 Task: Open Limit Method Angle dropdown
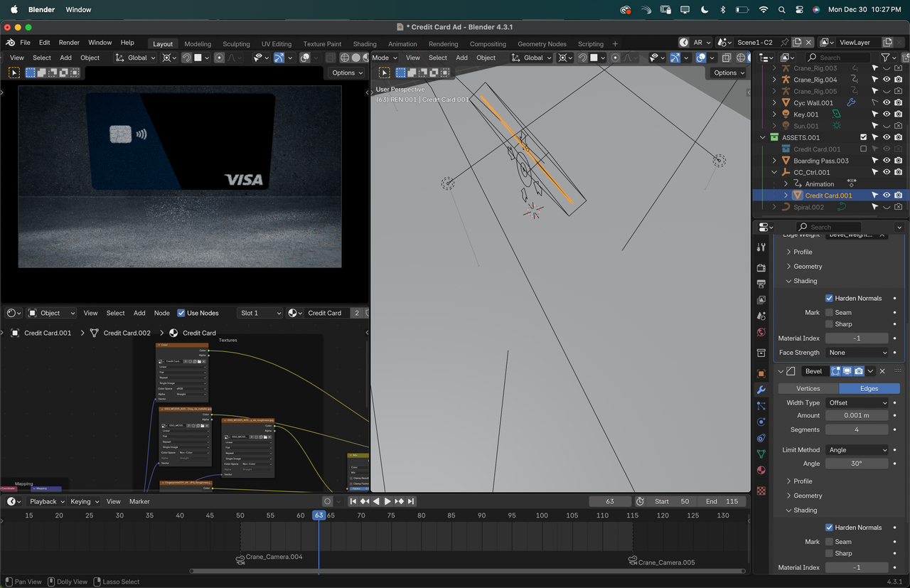(857, 449)
